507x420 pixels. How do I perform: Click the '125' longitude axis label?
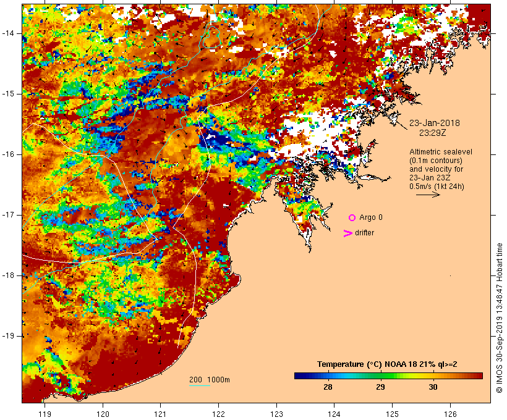(x=393, y=414)
